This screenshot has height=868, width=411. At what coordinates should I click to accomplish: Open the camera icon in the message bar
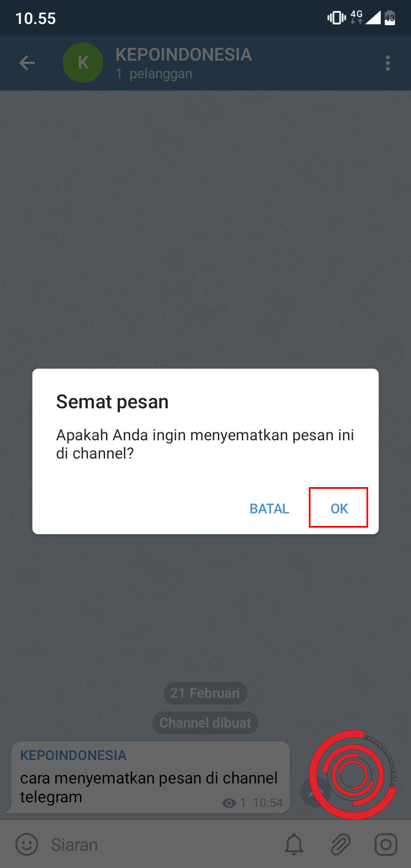click(x=386, y=844)
